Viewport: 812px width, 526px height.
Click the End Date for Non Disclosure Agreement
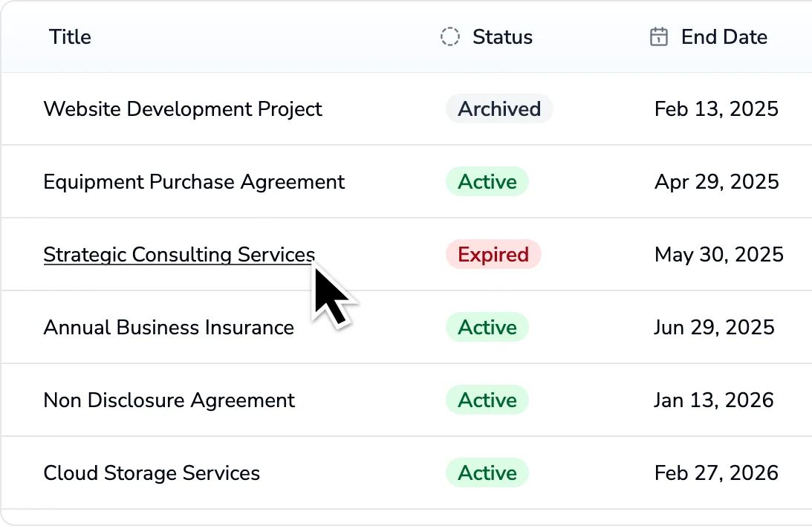click(714, 400)
